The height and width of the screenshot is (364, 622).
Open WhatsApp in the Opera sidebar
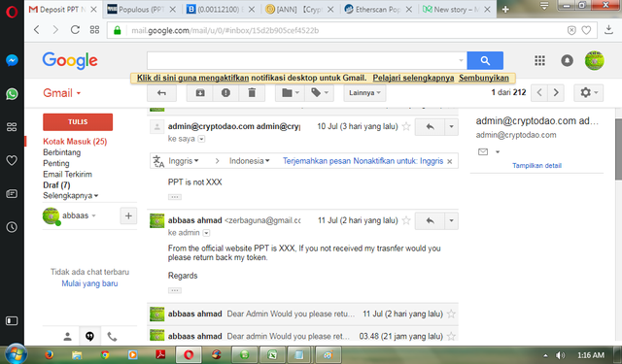(12, 94)
